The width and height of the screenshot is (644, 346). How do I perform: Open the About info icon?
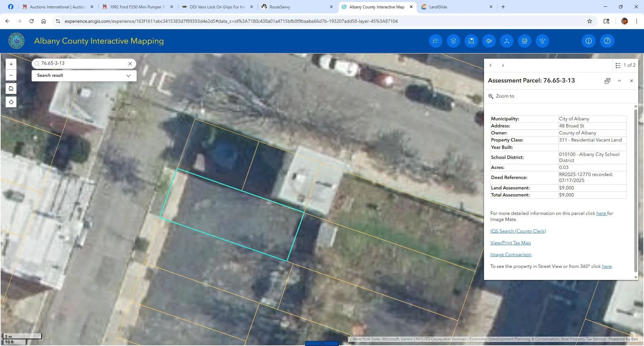point(588,41)
